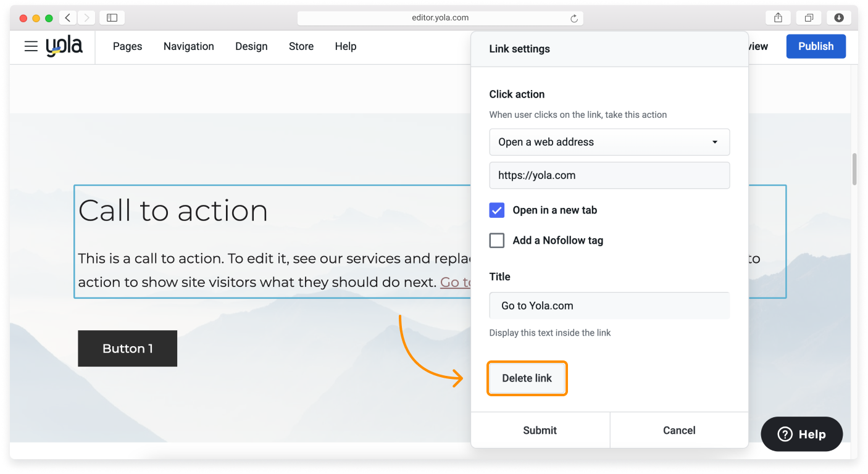Enable Add a Nofollow tag

click(496, 240)
